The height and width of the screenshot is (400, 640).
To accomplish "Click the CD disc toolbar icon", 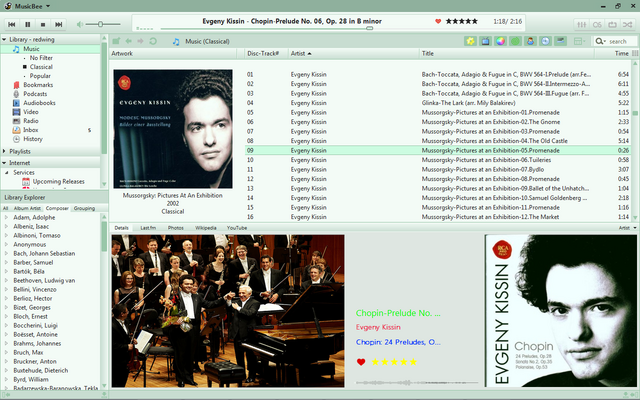I will pyautogui.click(x=545, y=41).
